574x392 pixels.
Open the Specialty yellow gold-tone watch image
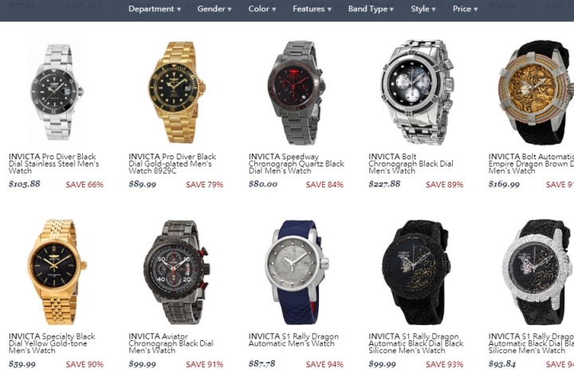(57, 272)
